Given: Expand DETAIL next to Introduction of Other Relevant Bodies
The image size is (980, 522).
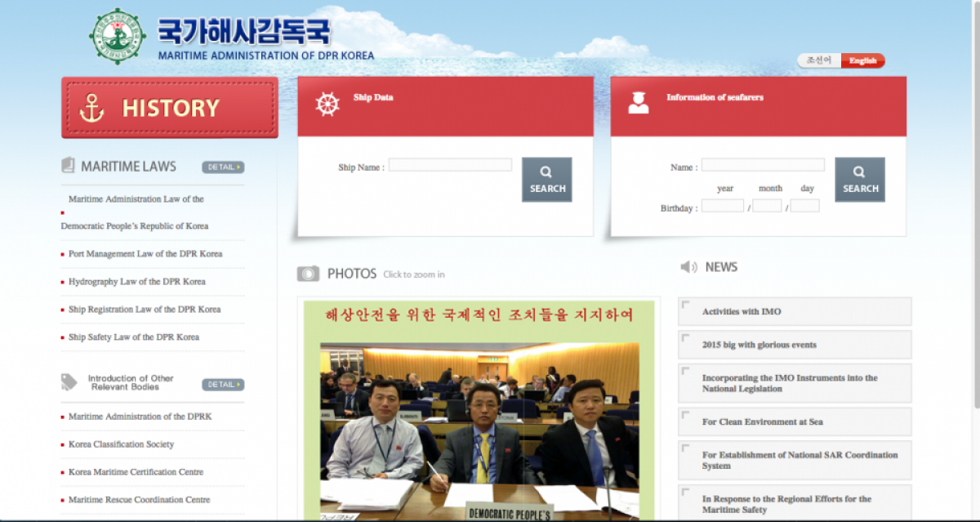Looking at the screenshot, I should [x=222, y=384].
